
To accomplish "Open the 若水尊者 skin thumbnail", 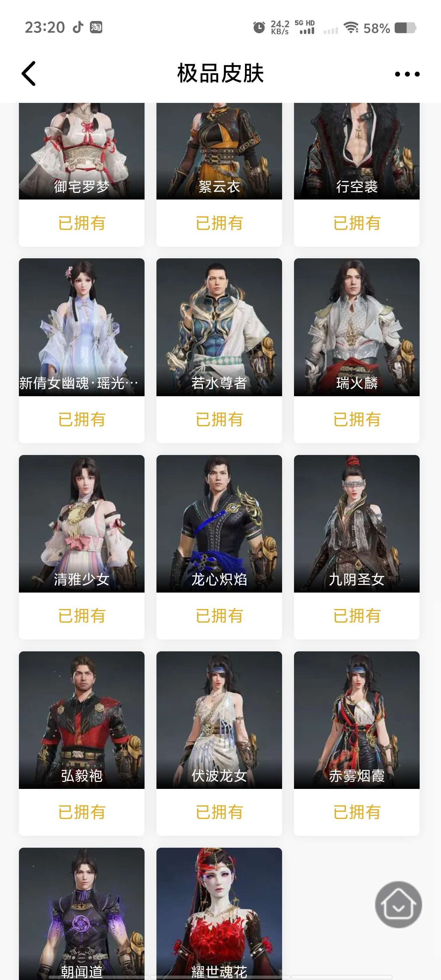I will 219,327.
